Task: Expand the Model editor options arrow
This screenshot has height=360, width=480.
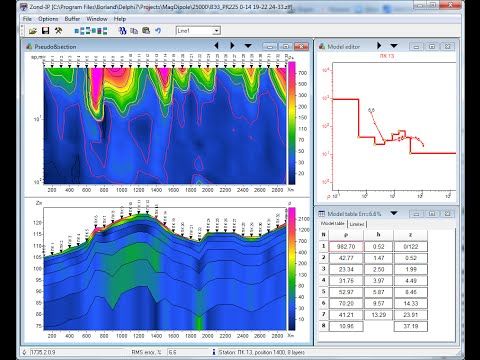Action: pos(394,46)
